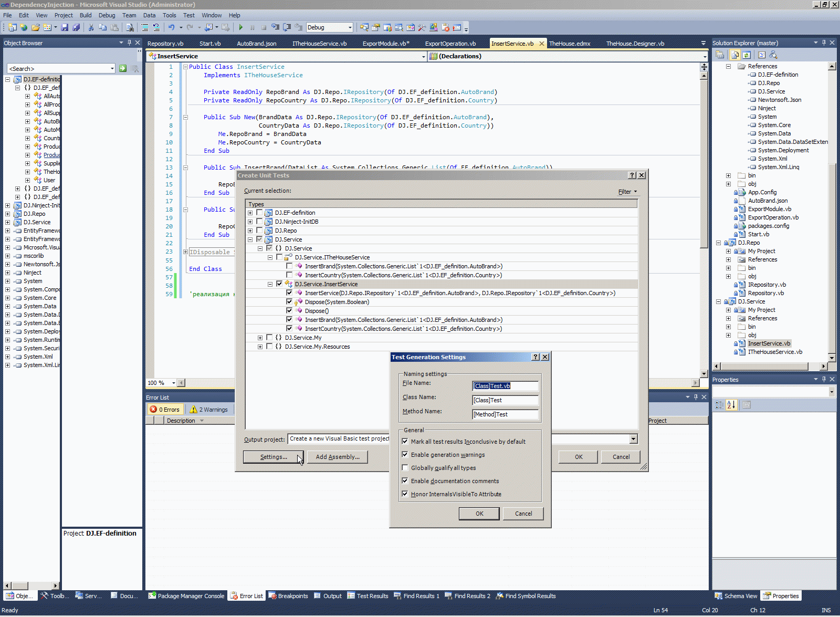Click the help icon of Create Unit Tests dialog

pos(632,175)
